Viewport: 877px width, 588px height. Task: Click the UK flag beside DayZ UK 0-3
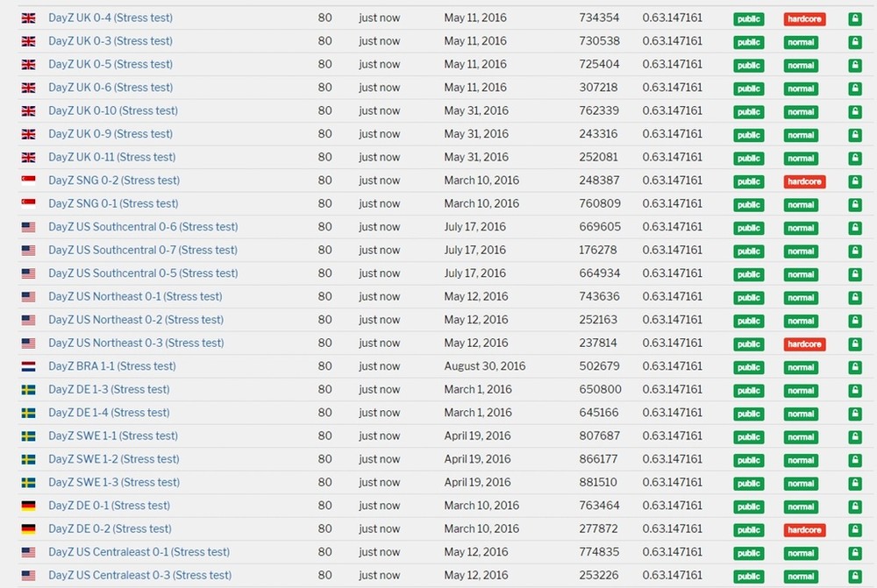(x=28, y=41)
